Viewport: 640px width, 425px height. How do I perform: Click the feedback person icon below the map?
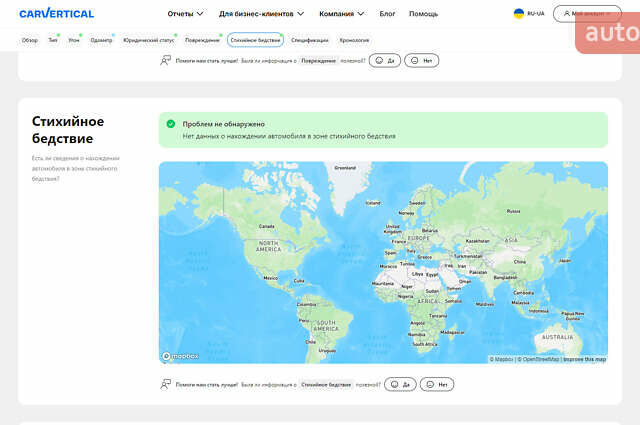165,384
